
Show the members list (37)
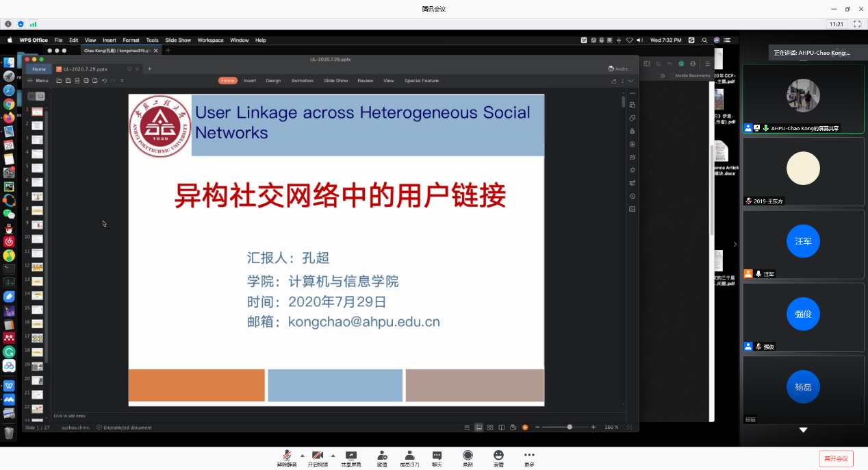(x=409, y=456)
